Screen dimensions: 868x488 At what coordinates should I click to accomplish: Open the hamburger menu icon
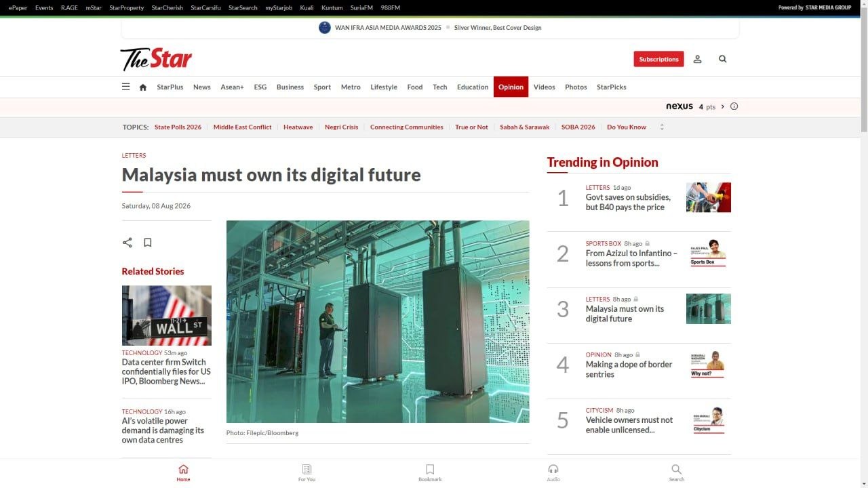pos(125,87)
